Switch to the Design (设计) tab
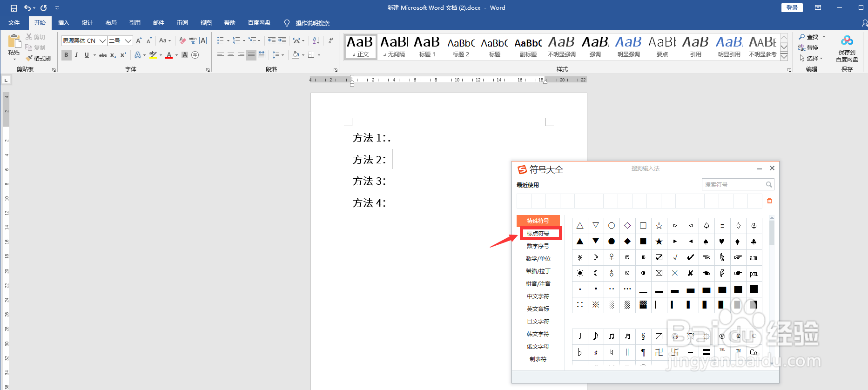 click(87, 23)
